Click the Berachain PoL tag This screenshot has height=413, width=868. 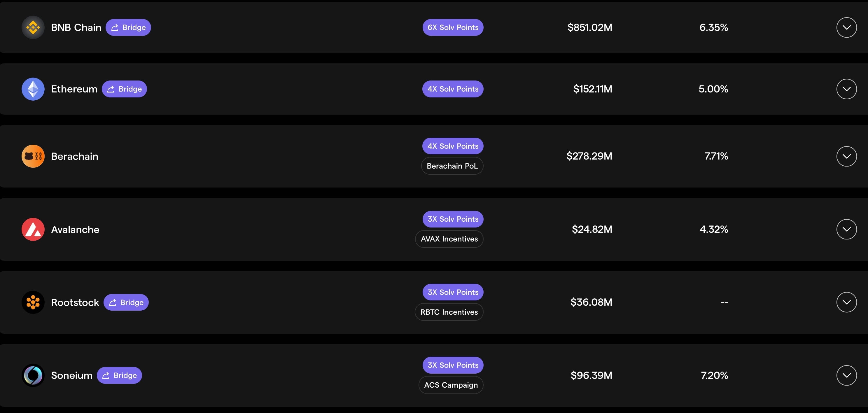452,166
